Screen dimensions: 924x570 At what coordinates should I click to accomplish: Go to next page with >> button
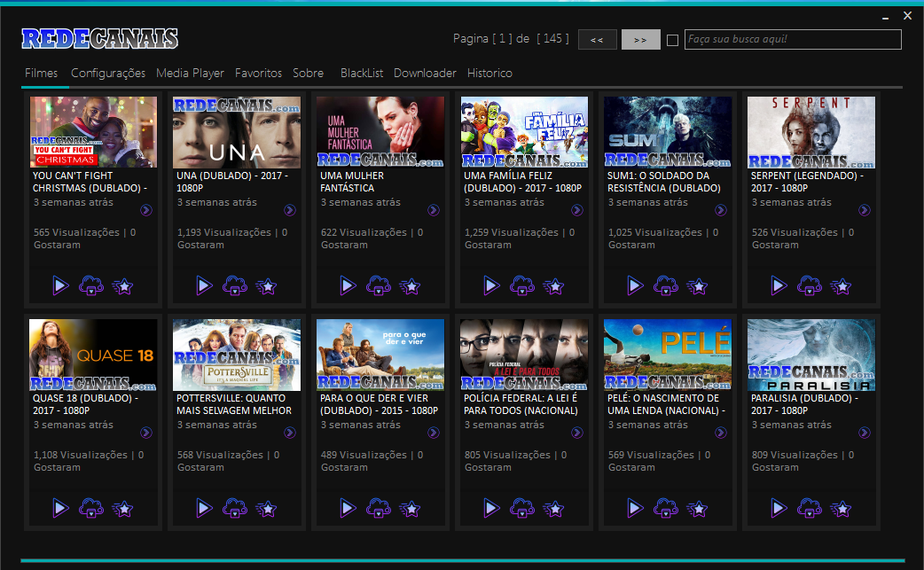pos(640,40)
